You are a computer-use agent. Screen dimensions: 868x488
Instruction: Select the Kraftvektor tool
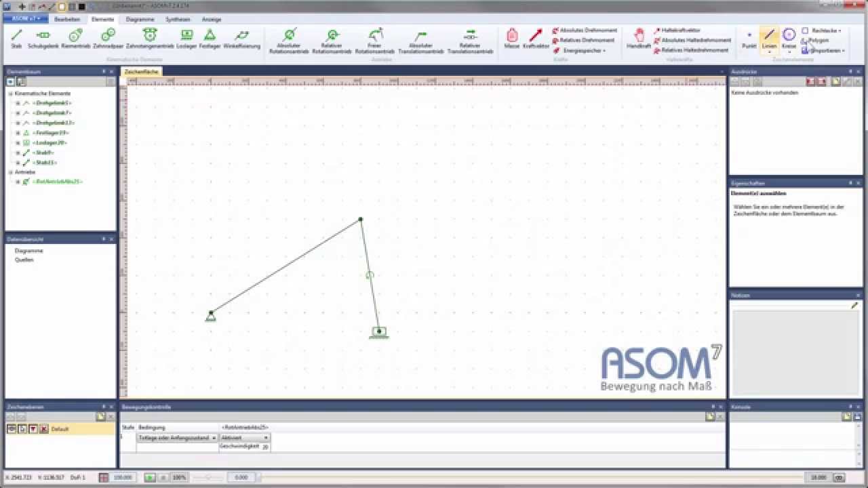click(536, 39)
